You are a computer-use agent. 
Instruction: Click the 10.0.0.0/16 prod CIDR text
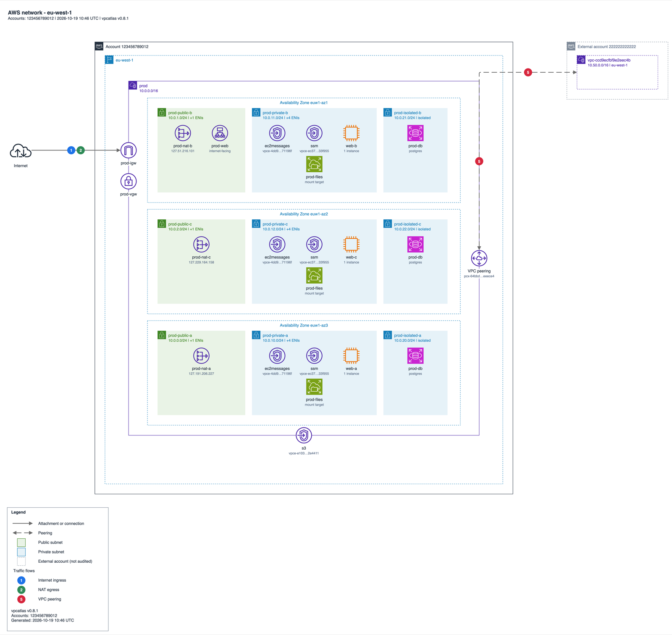point(149,91)
